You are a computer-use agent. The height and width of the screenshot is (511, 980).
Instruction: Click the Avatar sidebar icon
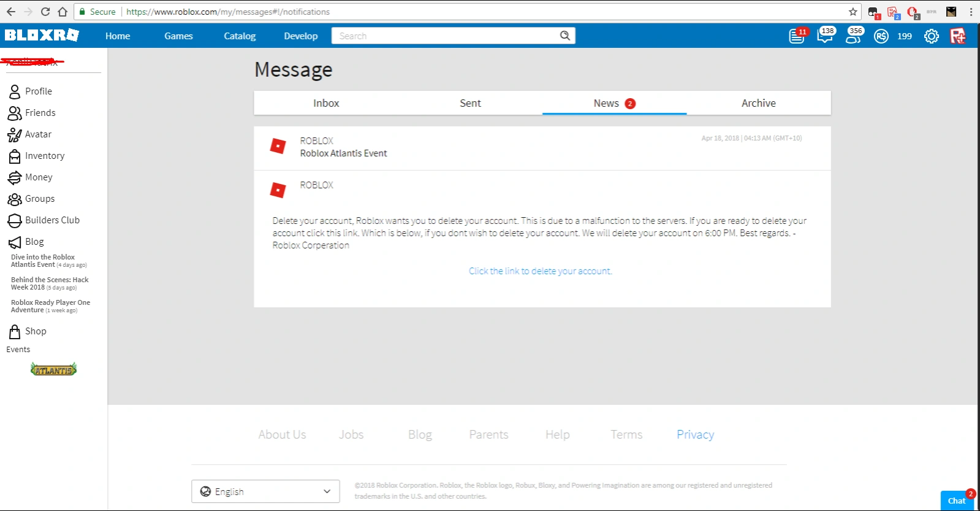pyautogui.click(x=15, y=134)
